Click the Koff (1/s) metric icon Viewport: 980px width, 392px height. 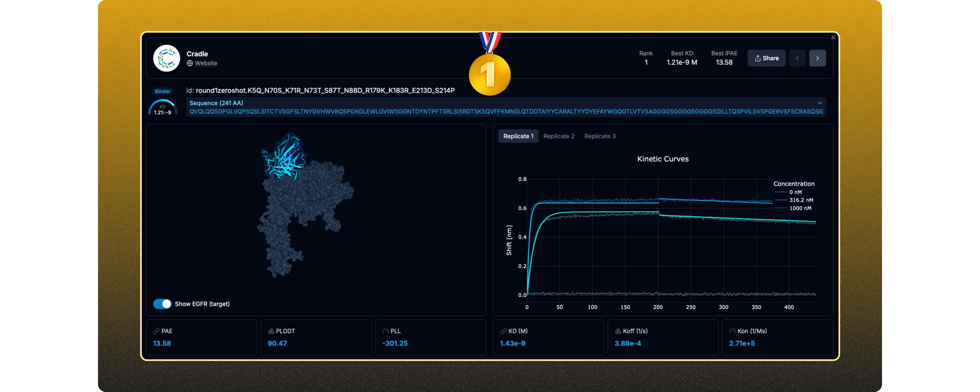[618, 331]
